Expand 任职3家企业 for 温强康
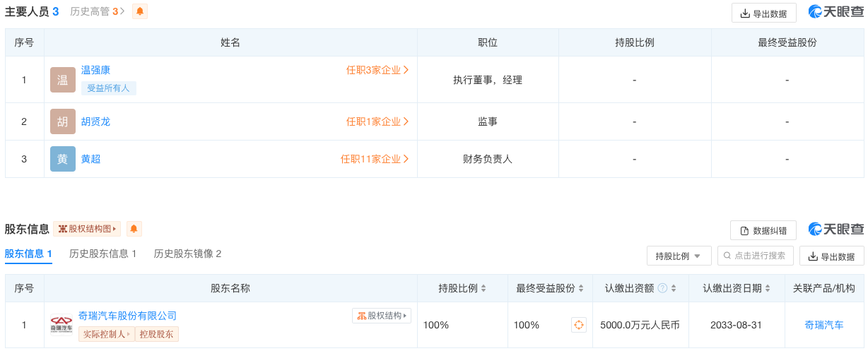The width and height of the screenshot is (868, 351). [x=377, y=70]
